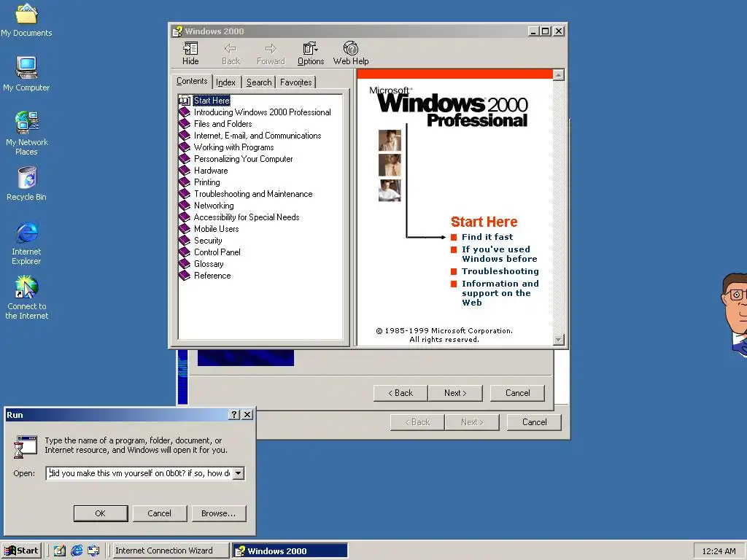Viewport: 747px width, 560px height.
Task: Click Cancel in the Run dialog
Action: 160,513
